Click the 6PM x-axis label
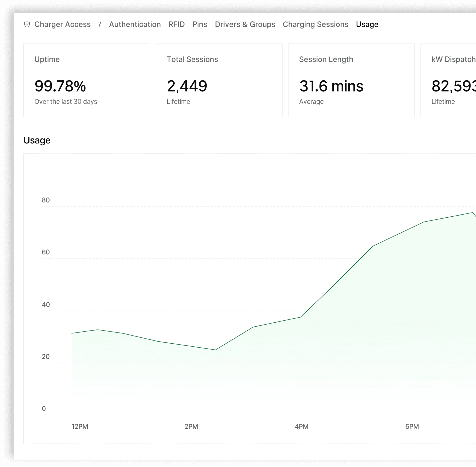476x467 pixels. (x=412, y=427)
